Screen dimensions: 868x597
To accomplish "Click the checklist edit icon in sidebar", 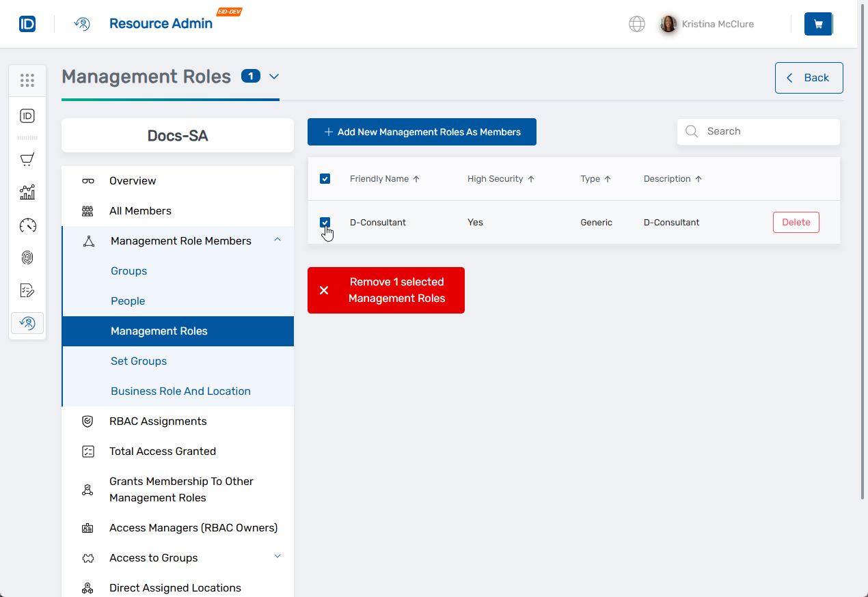I will coord(27,290).
